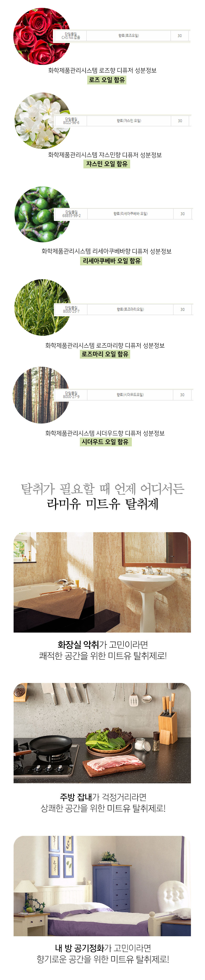Click the red roses circular image
205x980 pixels.
[41, 36]
